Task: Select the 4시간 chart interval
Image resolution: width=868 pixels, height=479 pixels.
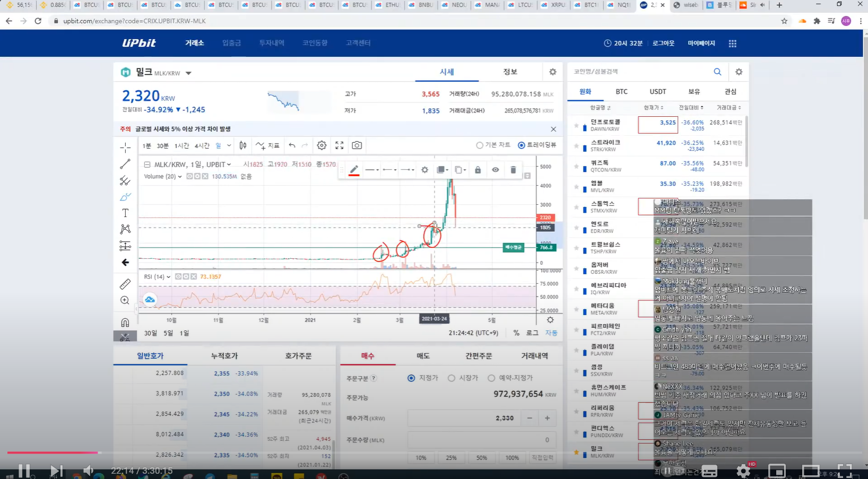Action: (202, 146)
